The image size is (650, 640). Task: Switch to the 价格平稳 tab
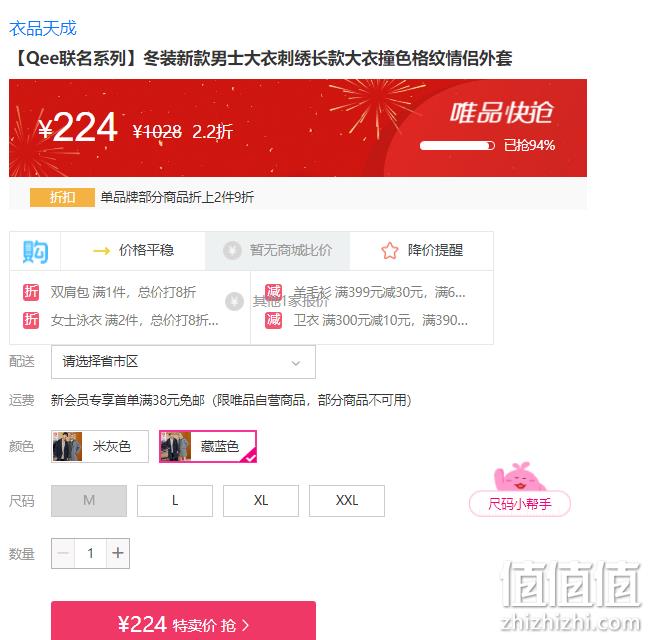click(133, 251)
